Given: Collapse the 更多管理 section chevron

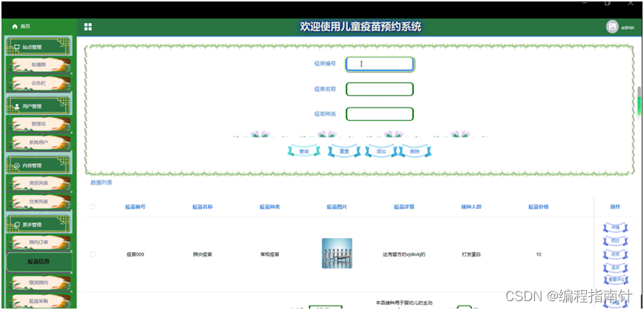Looking at the screenshot, I should click(x=62, y=224).
